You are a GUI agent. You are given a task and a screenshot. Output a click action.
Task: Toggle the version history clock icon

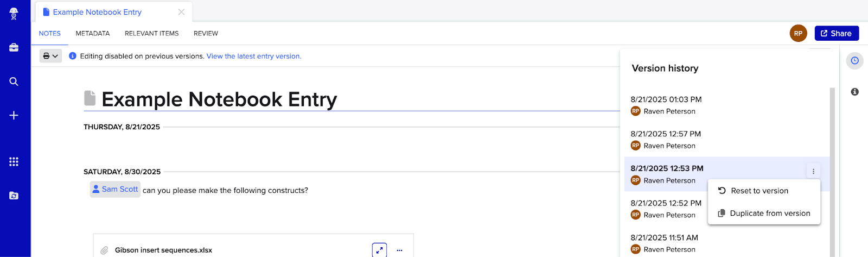pyautogui.click(x=854, y=60)
